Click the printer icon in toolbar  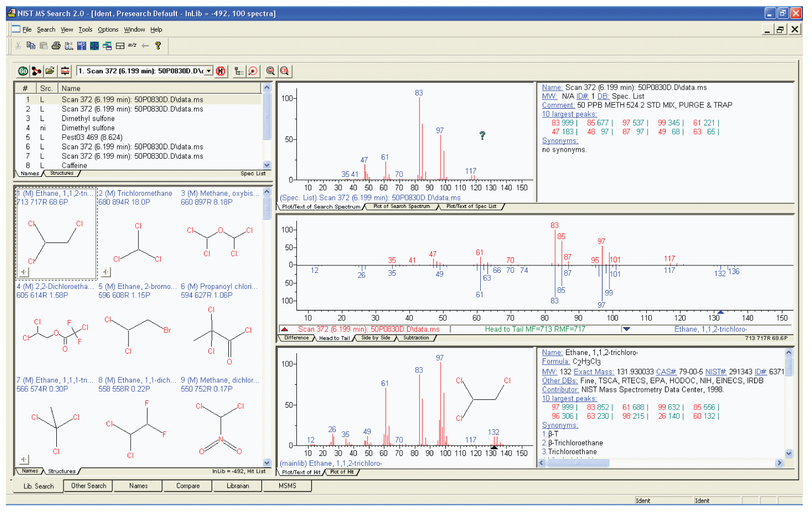[x=56, y=46]
